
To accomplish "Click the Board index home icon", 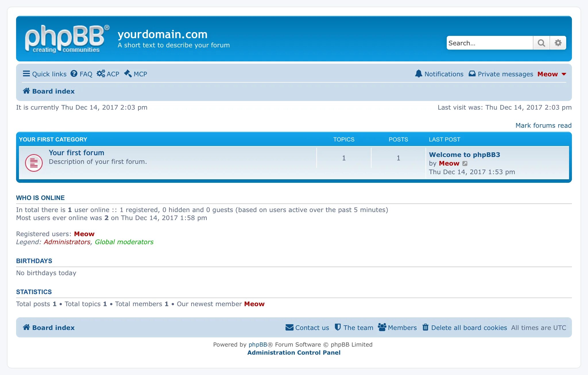I will (x=26, y=91).
